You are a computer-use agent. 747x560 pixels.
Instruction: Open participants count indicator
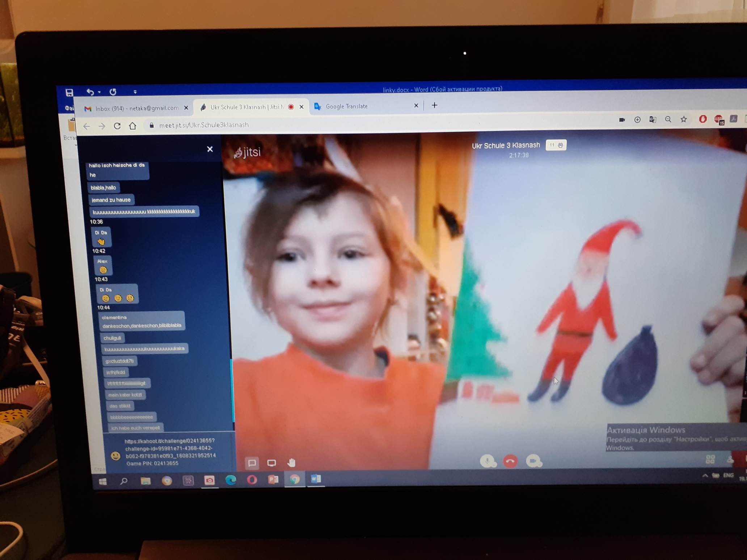(556, 145)
